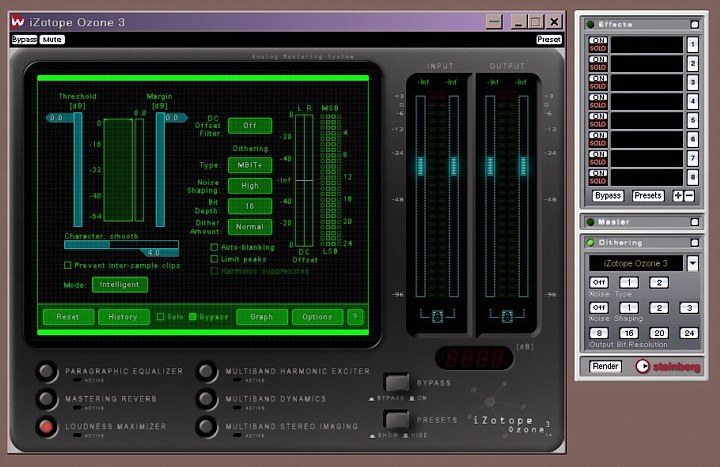Open the Options button
The image size is (720, 467).
tap(317, 317)
